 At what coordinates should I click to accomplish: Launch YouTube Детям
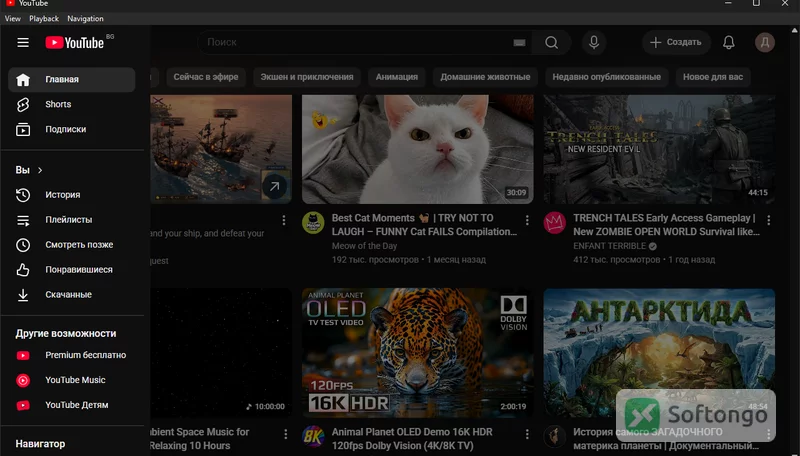point(71,405)
